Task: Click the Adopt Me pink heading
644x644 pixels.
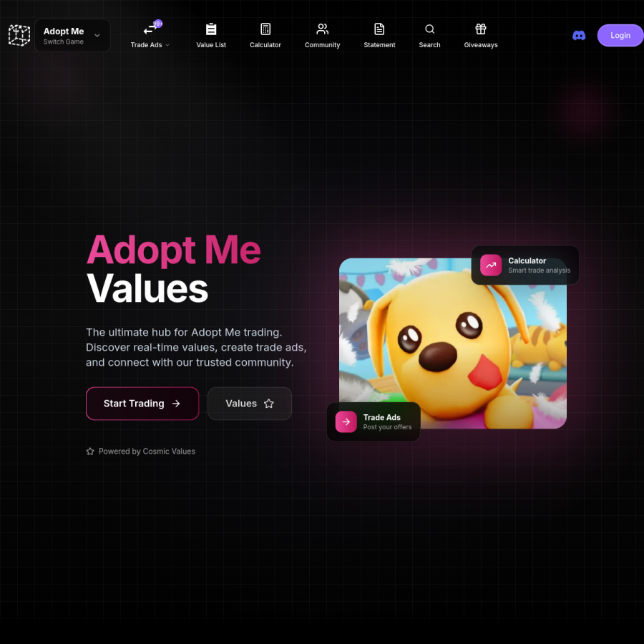Action: (x=174, y=250)
